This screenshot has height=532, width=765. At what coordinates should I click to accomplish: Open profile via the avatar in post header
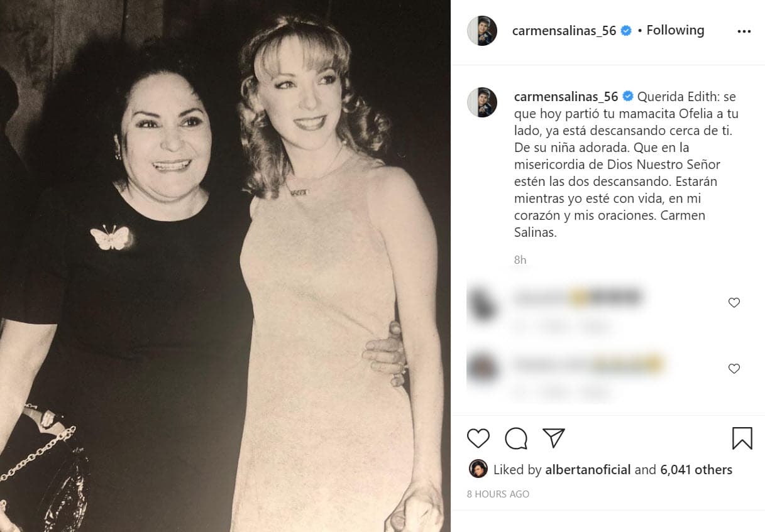[482, 30]
